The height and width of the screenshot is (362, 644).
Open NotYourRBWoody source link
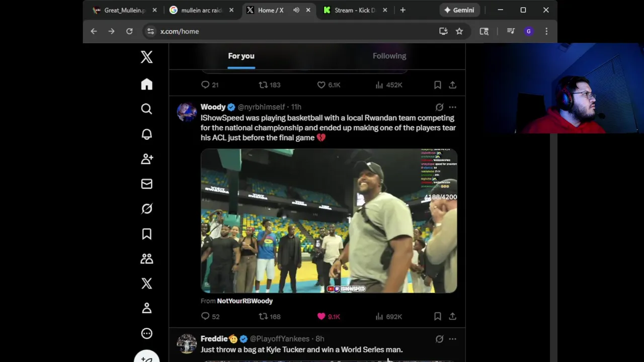(x=245, y=301)
